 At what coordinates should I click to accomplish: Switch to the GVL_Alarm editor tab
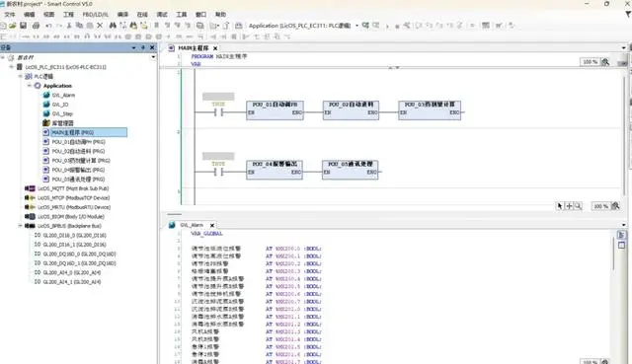(x=192, y=225)
